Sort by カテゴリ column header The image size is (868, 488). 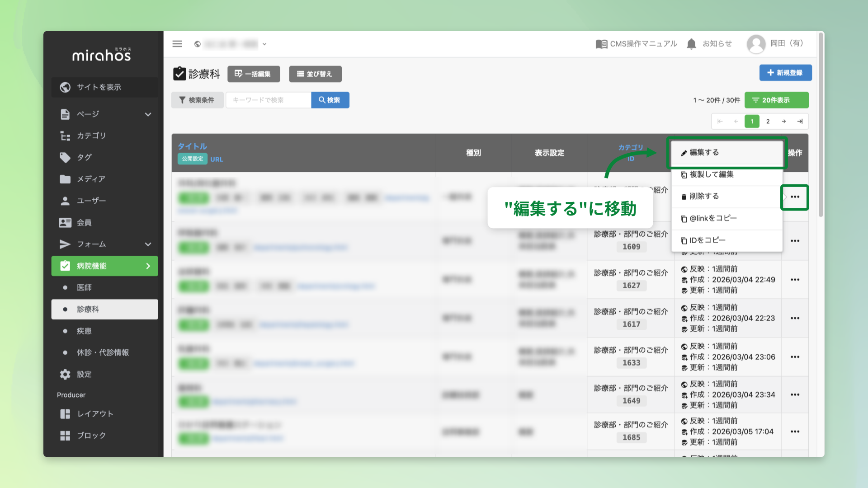tap(631, 147)
